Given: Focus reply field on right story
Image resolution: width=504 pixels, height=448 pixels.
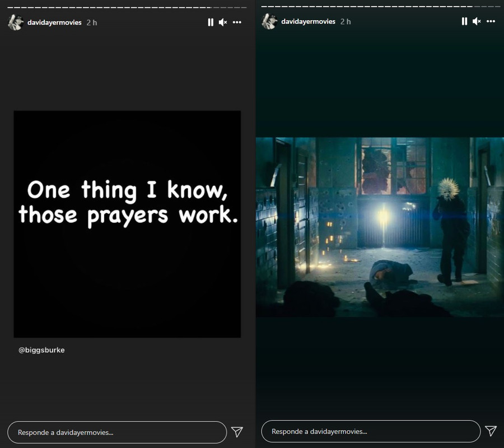Looking at the screenshot, I should (371, 431).
